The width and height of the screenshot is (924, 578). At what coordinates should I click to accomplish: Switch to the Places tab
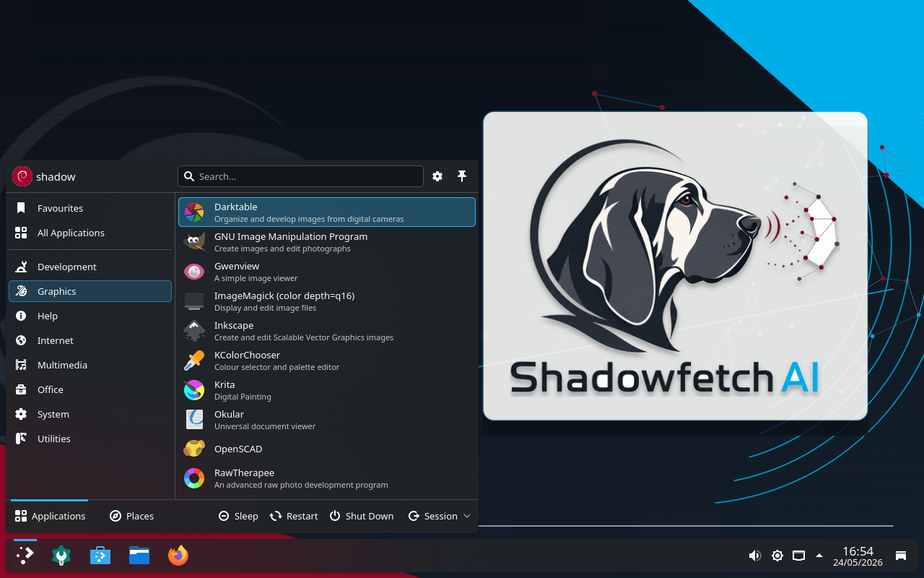click(131, 516)
